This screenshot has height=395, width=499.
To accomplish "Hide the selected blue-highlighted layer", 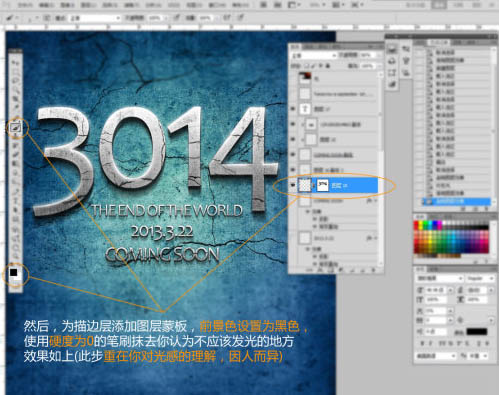I will [x=293, y=185].
